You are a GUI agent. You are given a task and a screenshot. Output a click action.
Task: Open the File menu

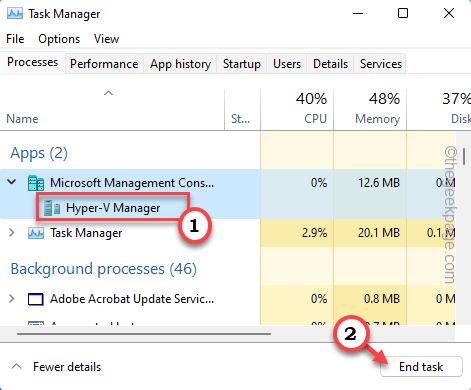coord(15,39)
